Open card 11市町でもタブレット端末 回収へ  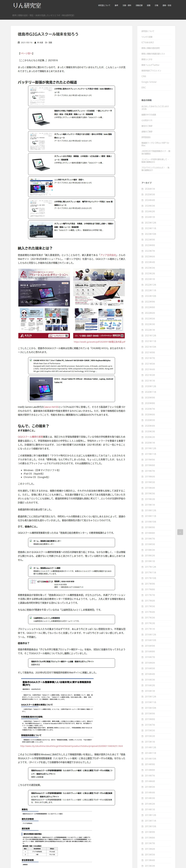pos(71,187)
